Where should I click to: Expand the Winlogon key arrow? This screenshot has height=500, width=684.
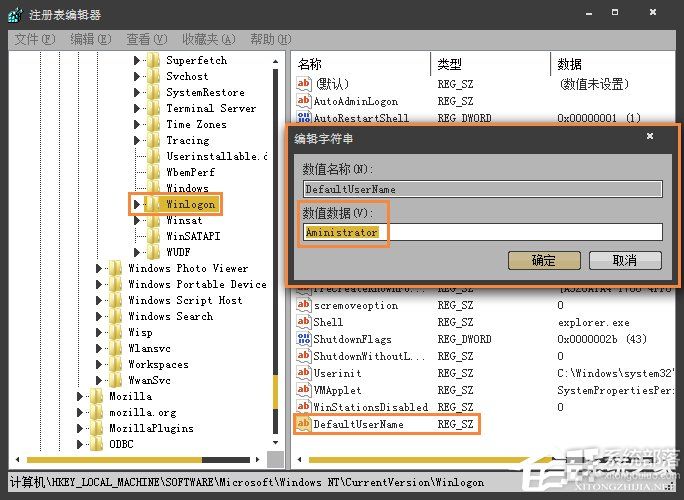[137, 204]
